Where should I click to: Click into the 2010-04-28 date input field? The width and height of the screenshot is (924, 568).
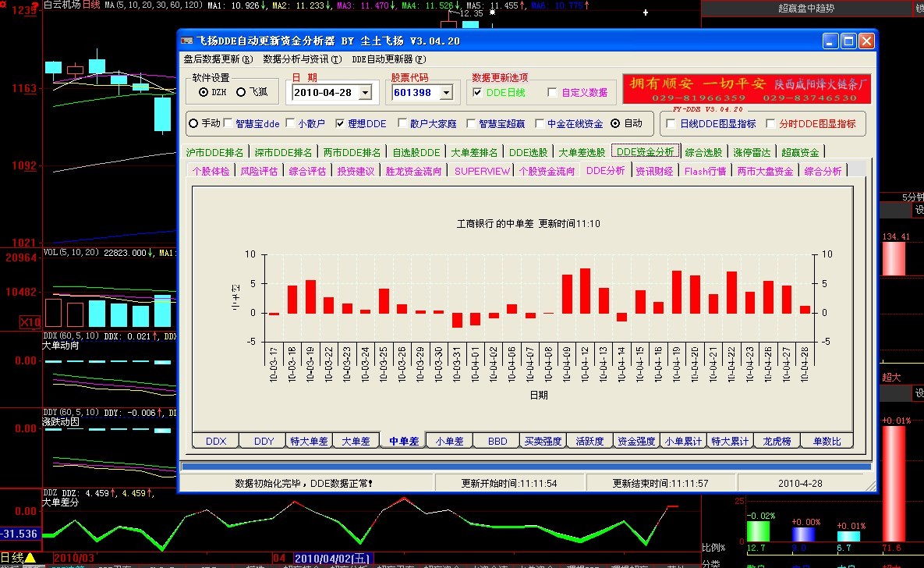(x=325, y=93)
